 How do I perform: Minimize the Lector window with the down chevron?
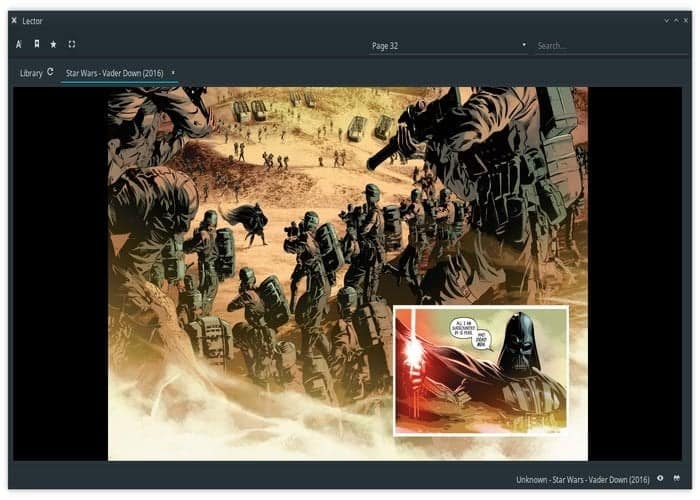pyautogui.click(x=667, y=21)
